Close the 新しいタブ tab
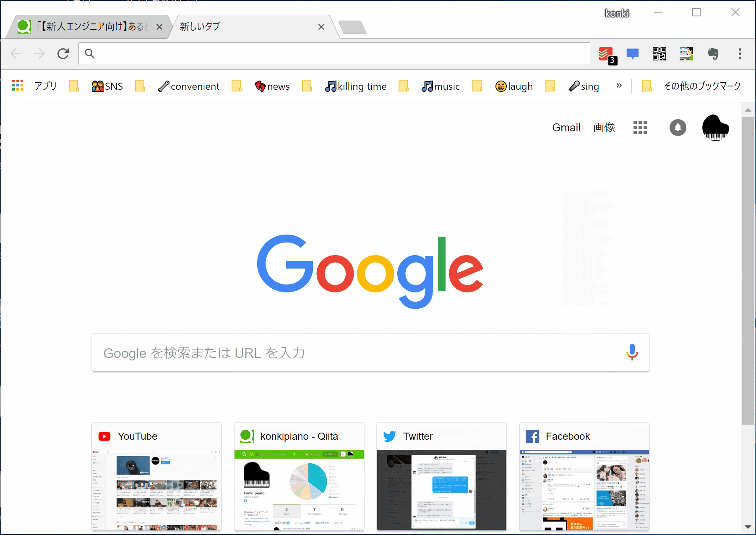This screenshot has height=535, width=756. (321, 27)
